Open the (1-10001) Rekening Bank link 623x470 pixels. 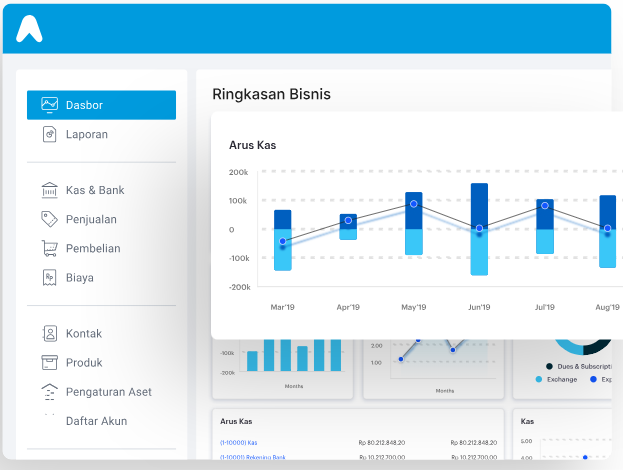click(x=253, y=457)
